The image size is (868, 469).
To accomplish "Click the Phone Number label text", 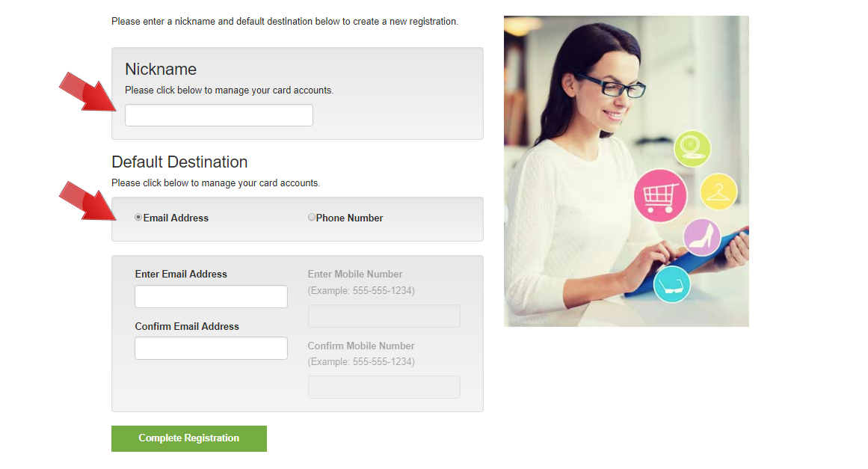I will tap(349, 218).
